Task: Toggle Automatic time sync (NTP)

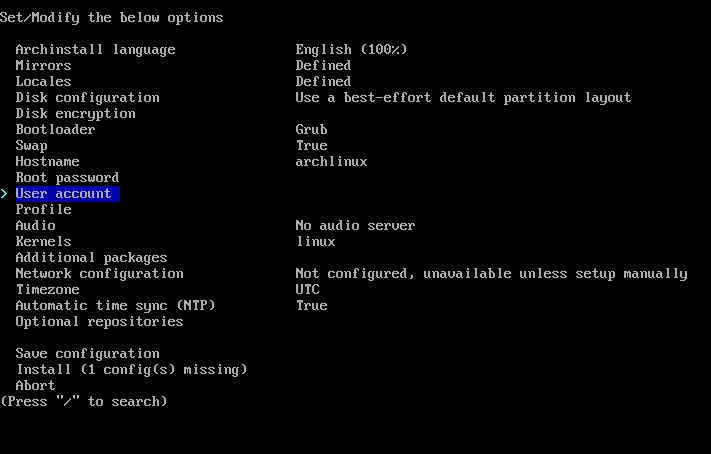Action: tap(115, 306)
